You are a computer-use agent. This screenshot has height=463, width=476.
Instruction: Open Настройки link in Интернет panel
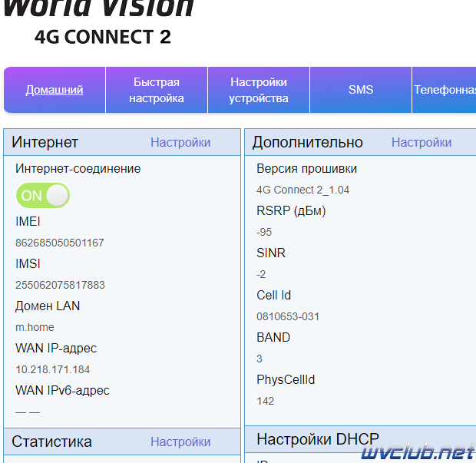click(180, 142)
